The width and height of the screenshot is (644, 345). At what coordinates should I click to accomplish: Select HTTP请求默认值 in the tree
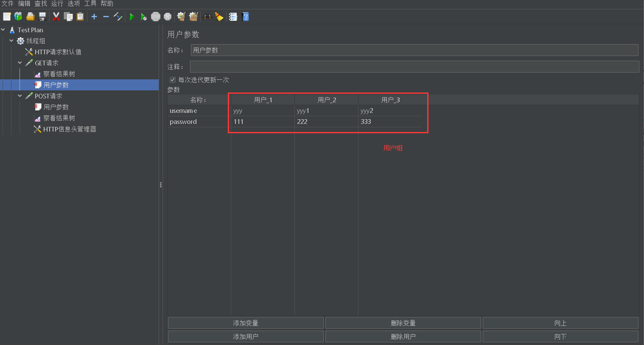(58, 52)
